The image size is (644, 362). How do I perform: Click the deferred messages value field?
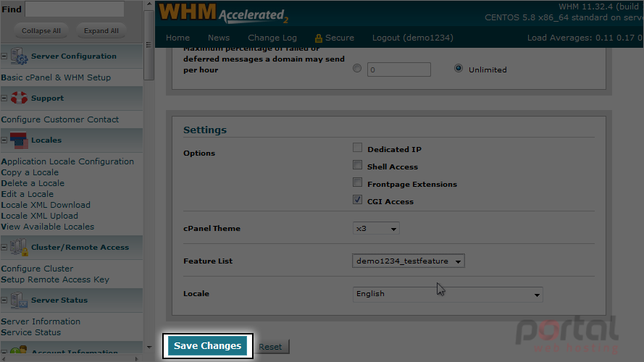tap(399, 70)
